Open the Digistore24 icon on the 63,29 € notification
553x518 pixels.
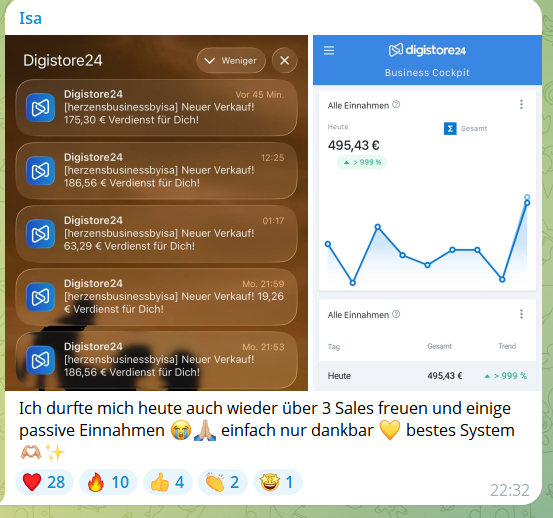(x=41, y=234)
